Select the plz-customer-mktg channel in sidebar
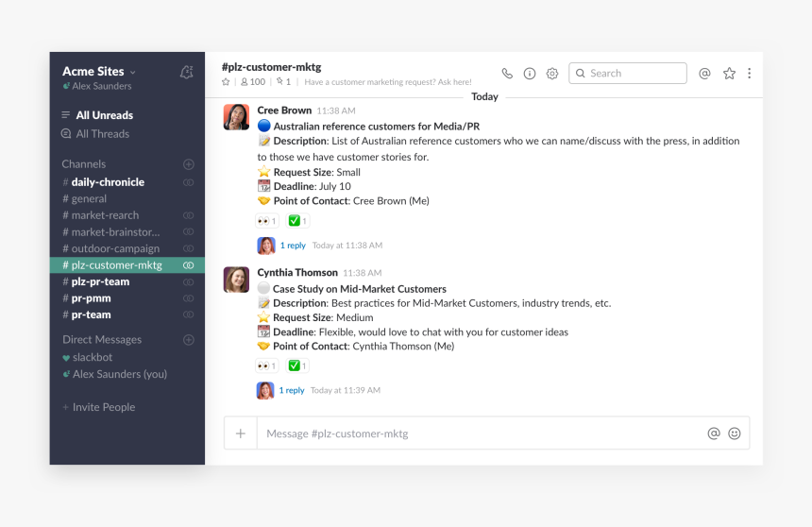 [127, 264]
